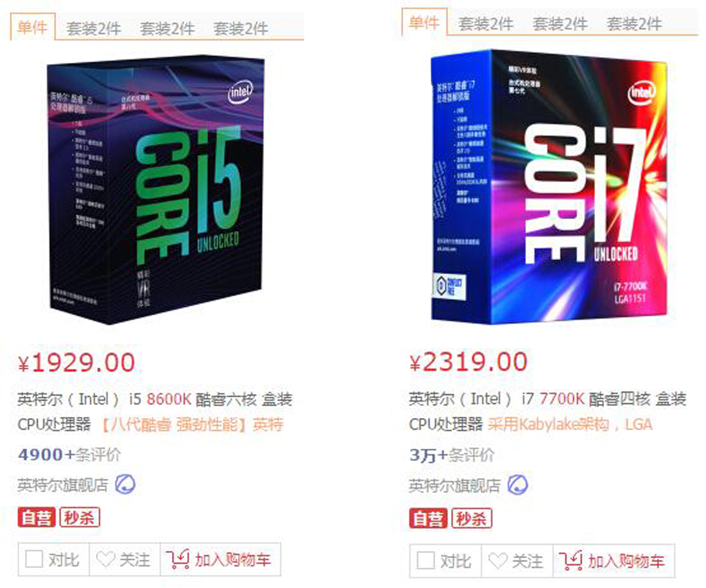This screenshot has height=588, width=706.
Task: Check the 对比 box for i7 7700K
Action: (426, 560)
